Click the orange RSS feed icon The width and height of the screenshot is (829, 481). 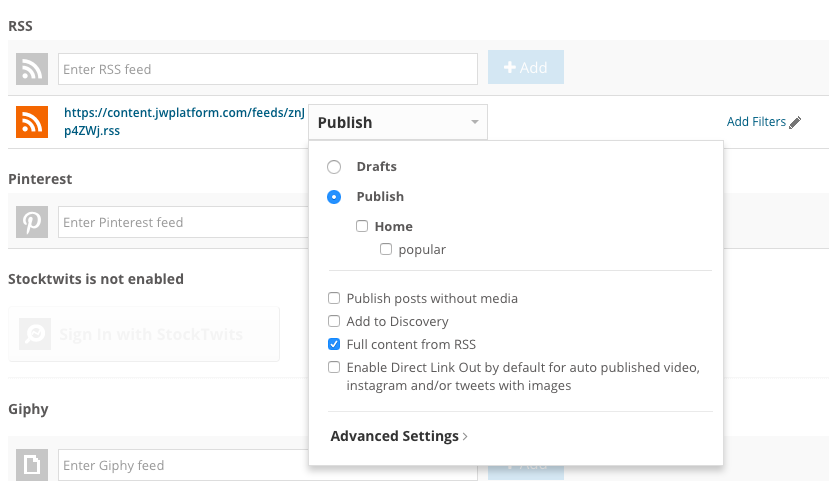coord(32,122)
